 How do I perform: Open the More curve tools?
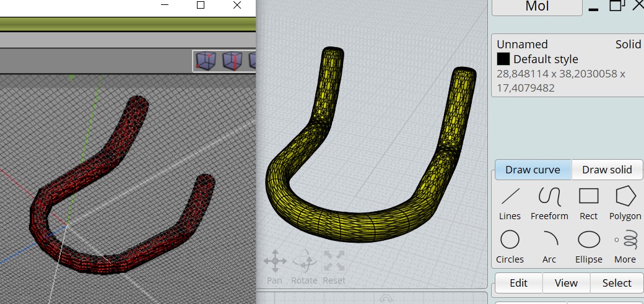coord(625,247)
